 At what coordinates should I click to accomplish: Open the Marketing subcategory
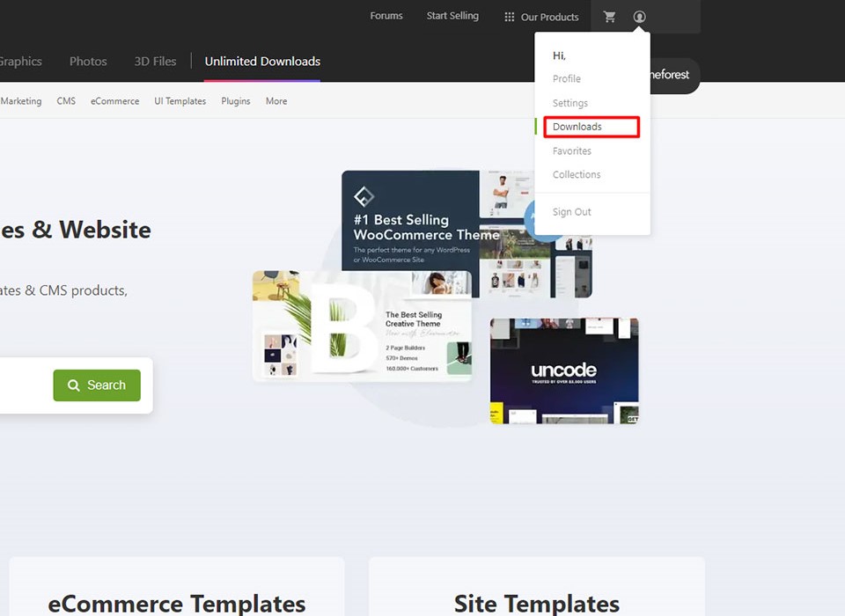click(21, 101)
